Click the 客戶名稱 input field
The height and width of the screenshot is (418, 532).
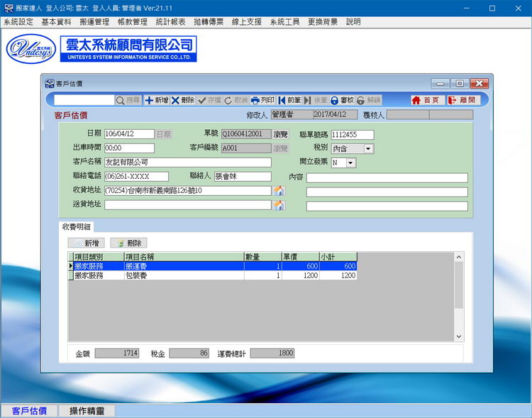pyautogui.click(x=187, y=163)
